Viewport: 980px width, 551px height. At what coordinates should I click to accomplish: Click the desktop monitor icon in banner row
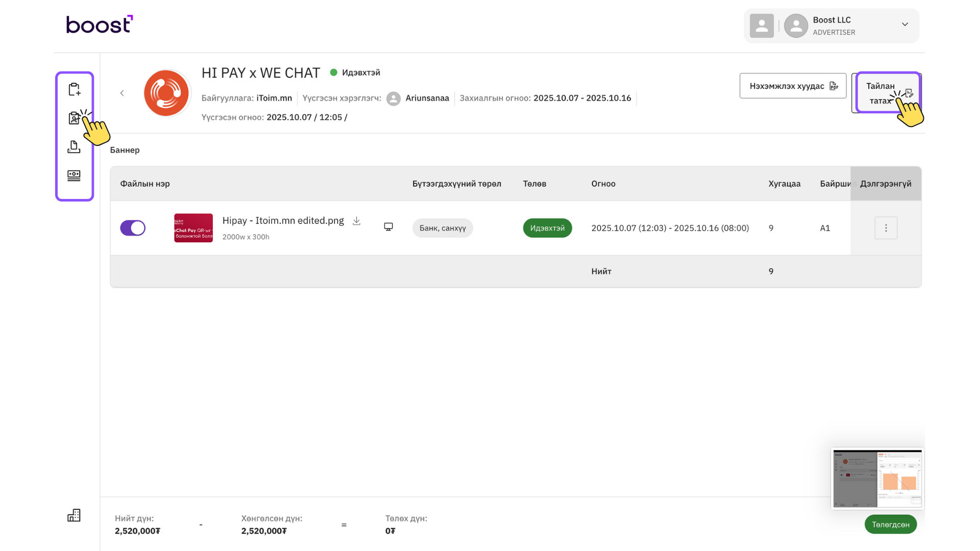tap(388, 227)
